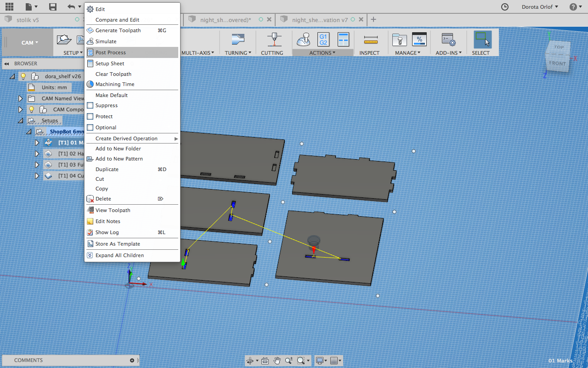588x368 pixels.
Task: Open the CAM workspace dropdown
Action: 29,42
